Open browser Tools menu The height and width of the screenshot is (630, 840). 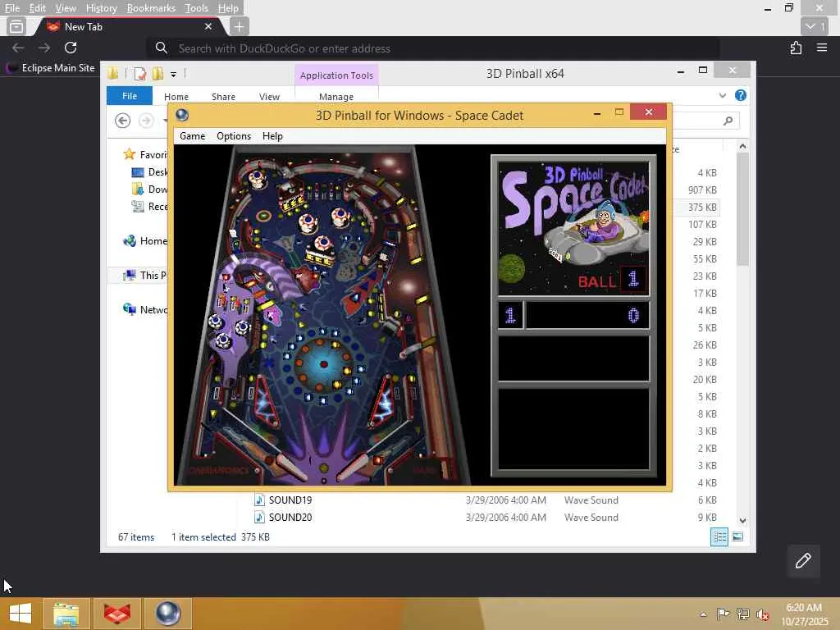coord(196,8)
